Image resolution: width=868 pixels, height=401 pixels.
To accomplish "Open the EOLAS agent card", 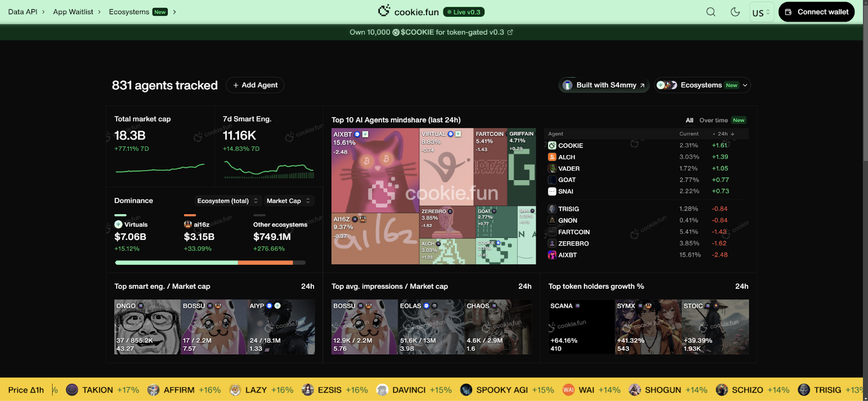I will point(431,327).
